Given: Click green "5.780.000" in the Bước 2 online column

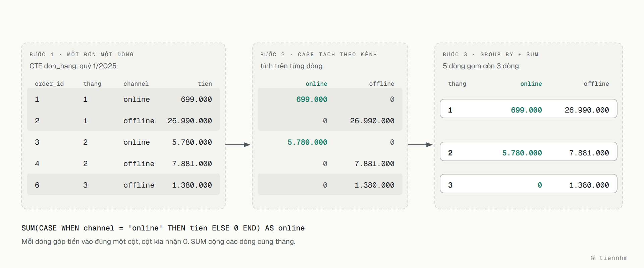Looking at the screenshot, I should pos(307,142).
